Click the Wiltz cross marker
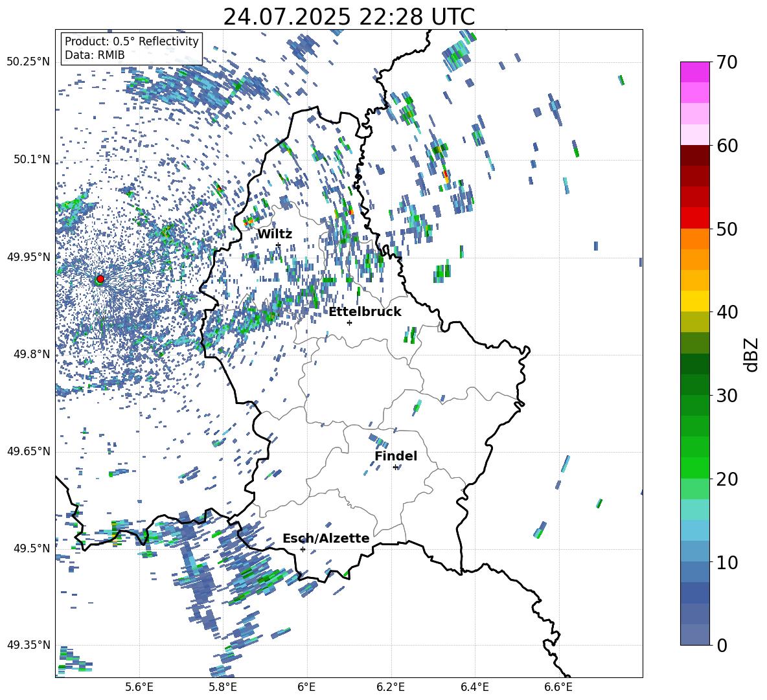767x700 pixels. click(x=279, y=245)
